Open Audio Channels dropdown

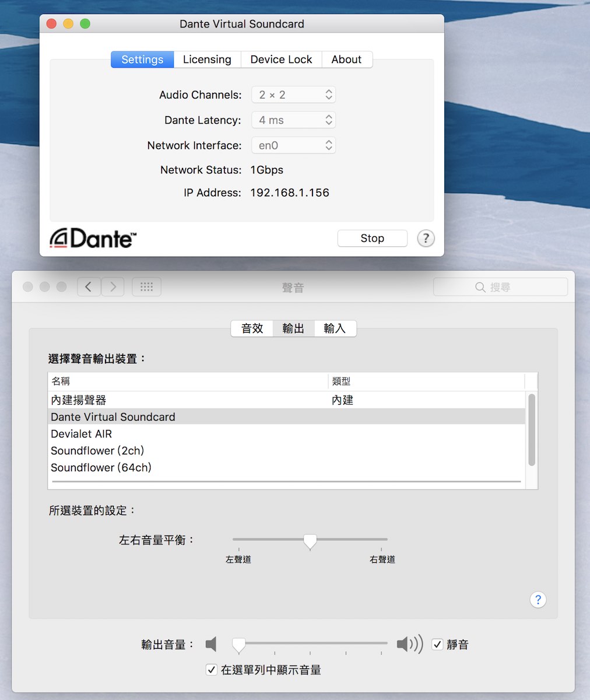click(x=293, y=94)
